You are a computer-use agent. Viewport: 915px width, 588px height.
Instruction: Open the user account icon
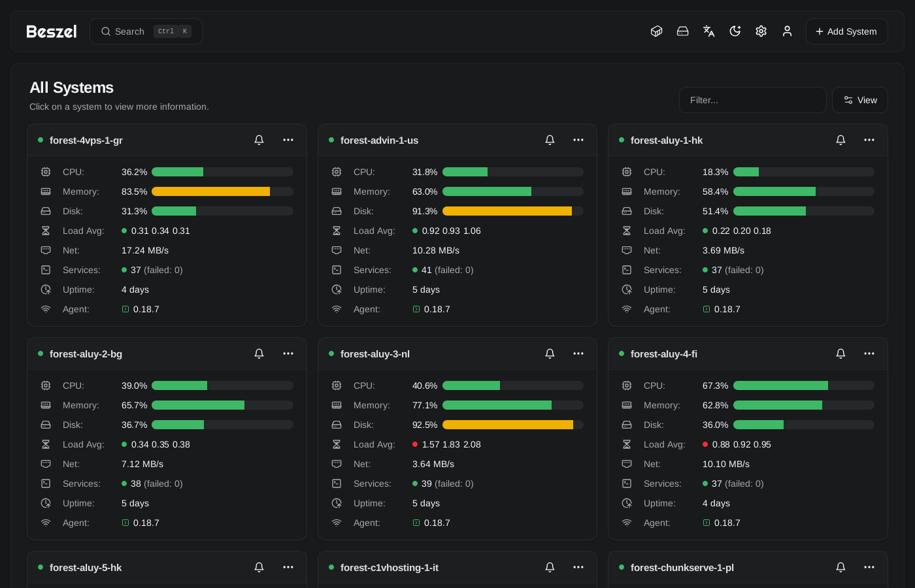point(788,31)
